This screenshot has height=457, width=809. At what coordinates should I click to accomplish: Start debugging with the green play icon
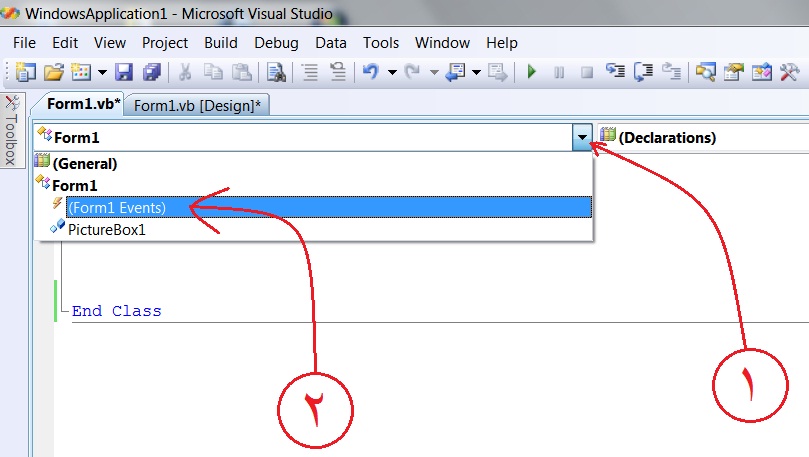click(531, 72)
